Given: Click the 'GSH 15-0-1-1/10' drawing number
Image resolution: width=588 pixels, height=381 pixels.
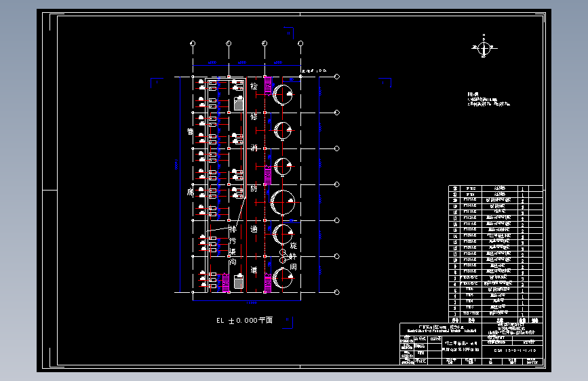Looking at the screenshot, I should coord(515,350).
